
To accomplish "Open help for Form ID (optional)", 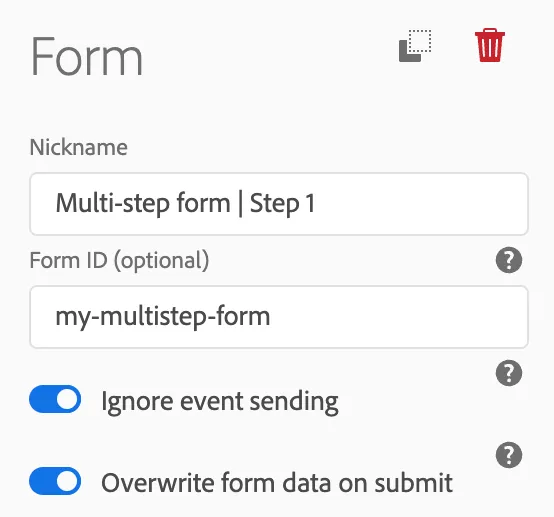I will tap(509, 260).
